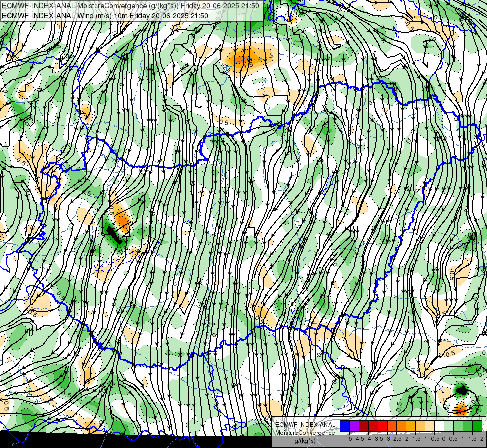Select the orange swatch between -2.5 and -2
The width and height of the screenshot is (487, 448).
coord(401,426)
